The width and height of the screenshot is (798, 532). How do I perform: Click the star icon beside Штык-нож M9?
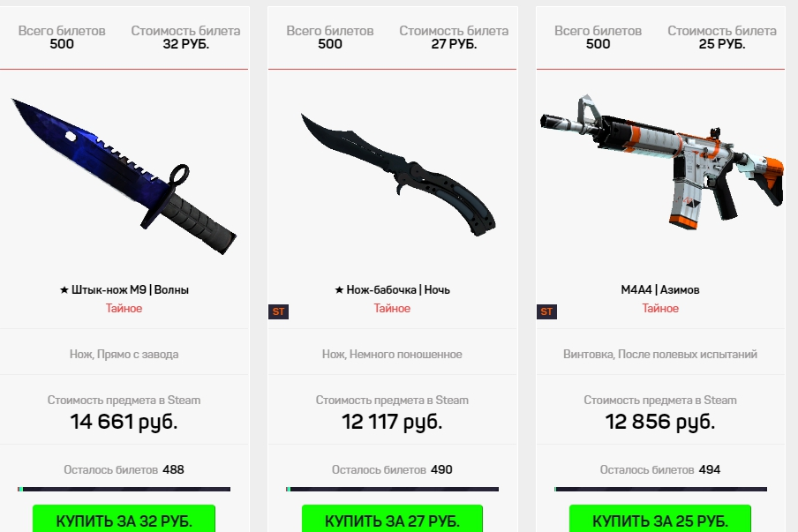tap(64, 290)
